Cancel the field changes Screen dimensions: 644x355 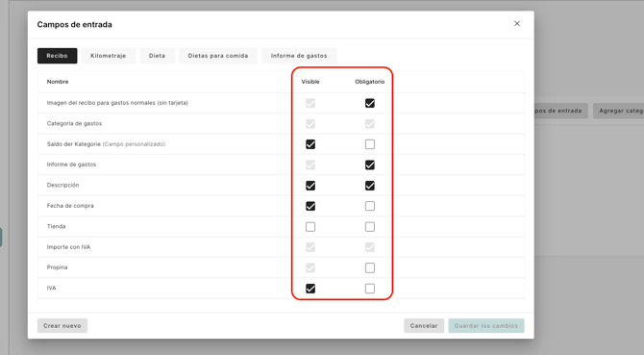point(424,326)
